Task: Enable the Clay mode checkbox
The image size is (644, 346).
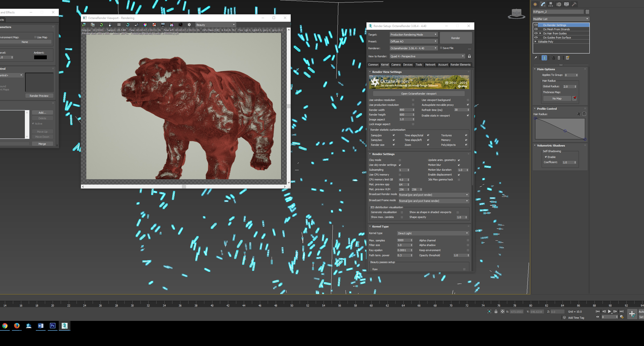Action: click(400, 160)
